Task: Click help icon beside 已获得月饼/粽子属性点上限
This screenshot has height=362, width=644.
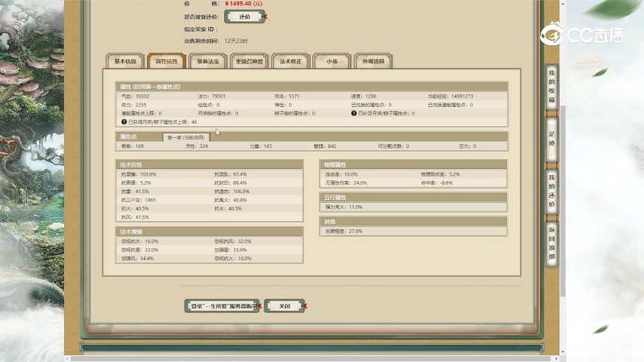Action: tap(124, 121)
